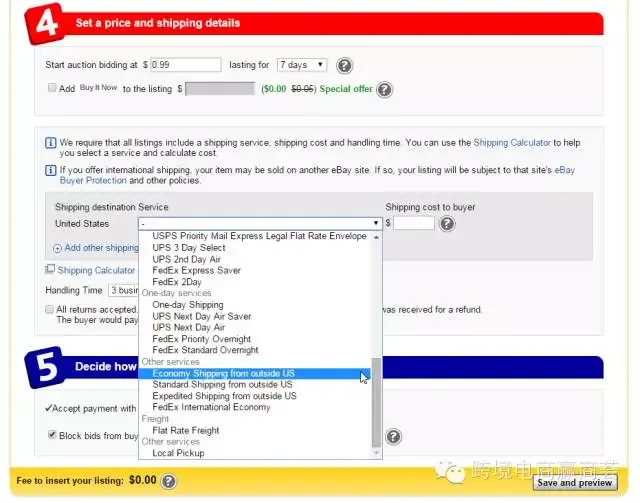Enable Add Buy It Now checkbox
This screenshot has height=503, width=640.
tap(52, 87)
